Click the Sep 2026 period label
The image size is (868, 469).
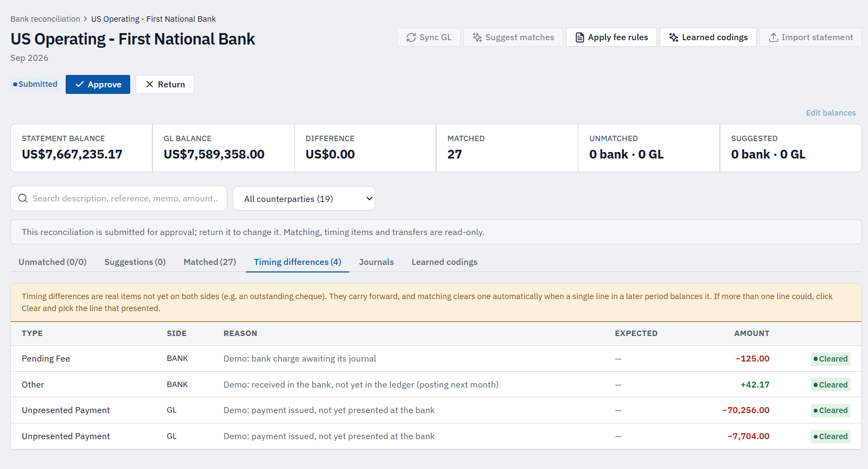coord(29,58)
